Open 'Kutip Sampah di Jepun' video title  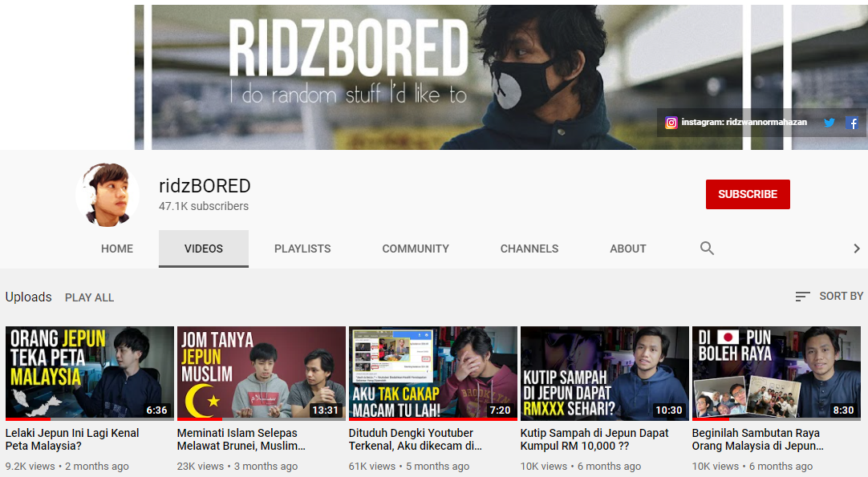point(594,439)
